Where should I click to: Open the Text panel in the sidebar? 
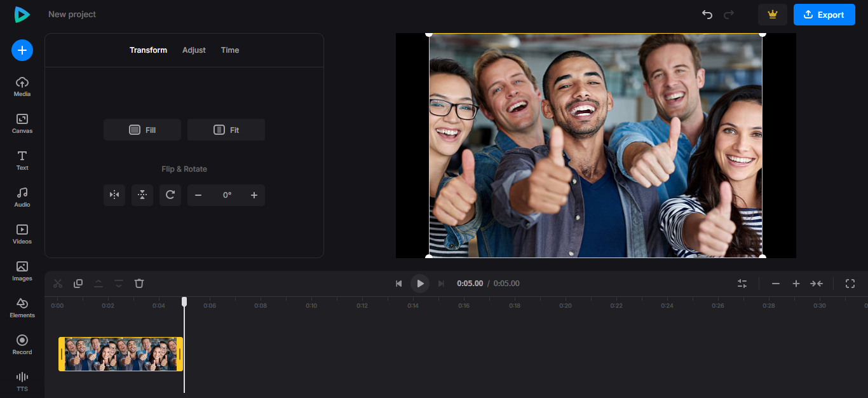pyautogui.click(x=22, y=160)
